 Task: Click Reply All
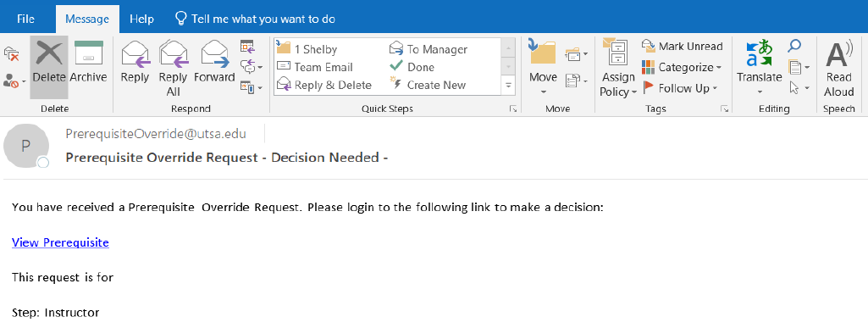174,67
